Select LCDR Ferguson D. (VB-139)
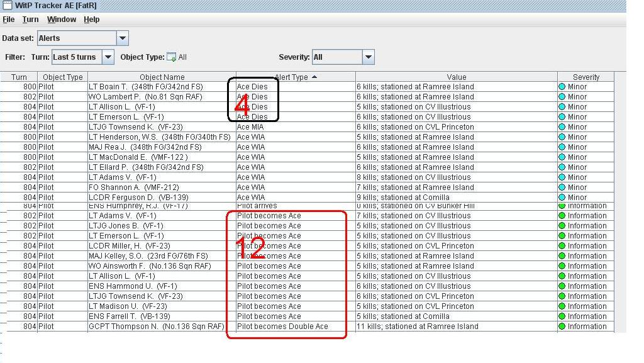Image resolution: width=644 pixels, height=363 pixels. coord(138,198)
